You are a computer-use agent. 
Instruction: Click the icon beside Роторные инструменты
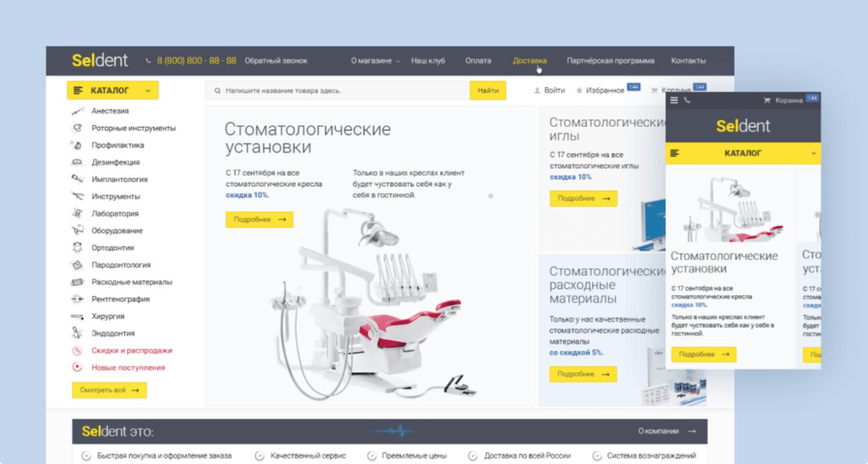pyautogui.click(x=77, y=128)
